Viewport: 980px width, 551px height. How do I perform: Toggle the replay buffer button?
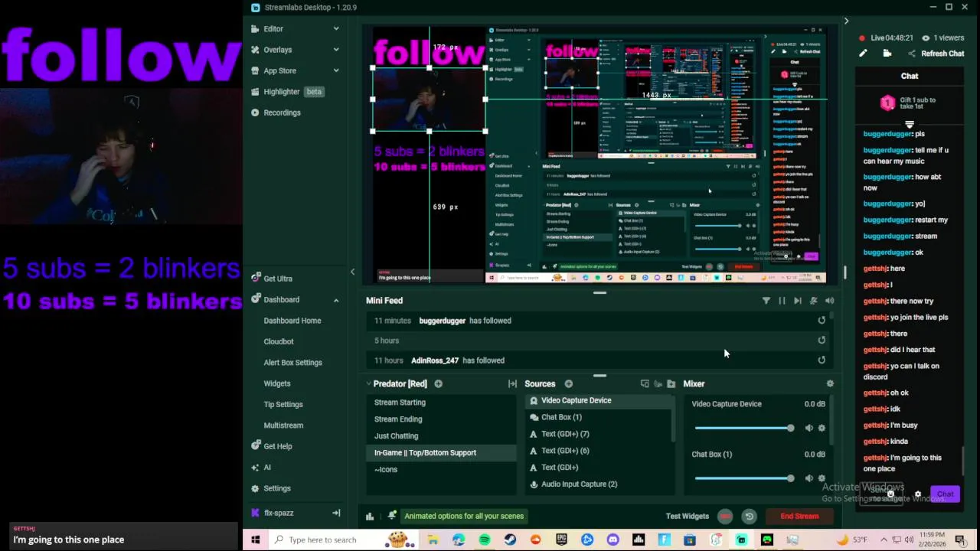[749, 516]
